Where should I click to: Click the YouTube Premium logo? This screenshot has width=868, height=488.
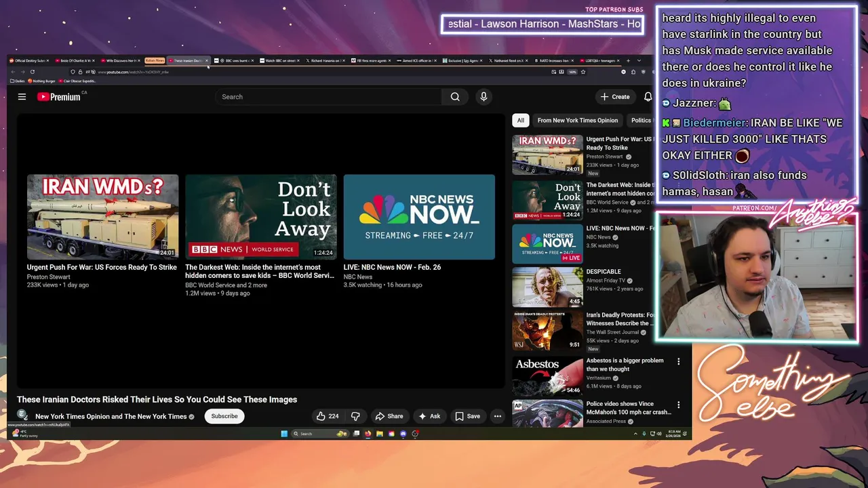click(x=59, y=97)
